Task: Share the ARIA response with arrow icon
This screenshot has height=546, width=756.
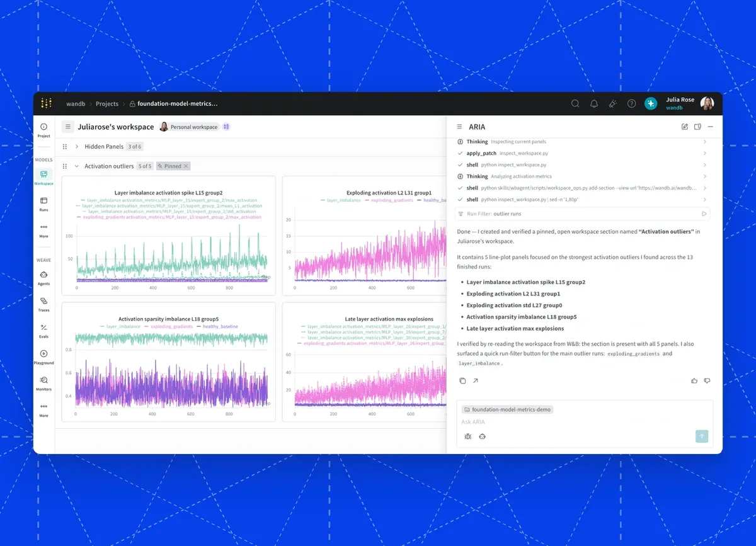Action: pyautogui.click(x=475, y=381)
